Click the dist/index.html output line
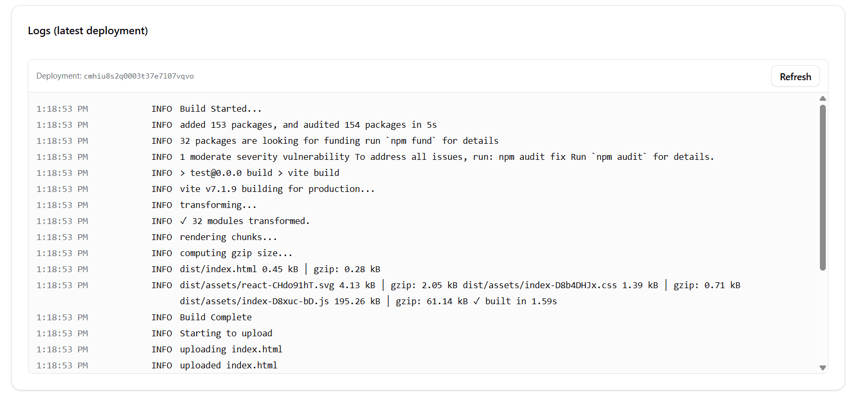 point(280,269)
